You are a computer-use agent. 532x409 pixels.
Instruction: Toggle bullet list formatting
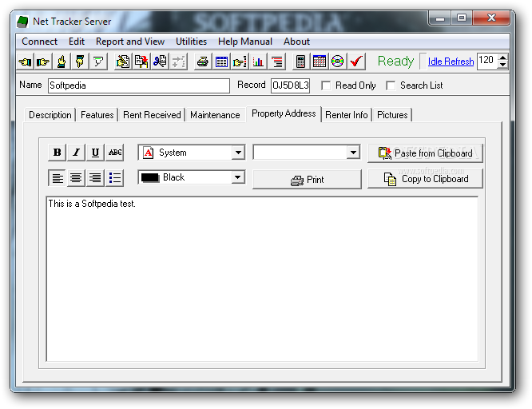pyautogui.click(x=115, y=177)
